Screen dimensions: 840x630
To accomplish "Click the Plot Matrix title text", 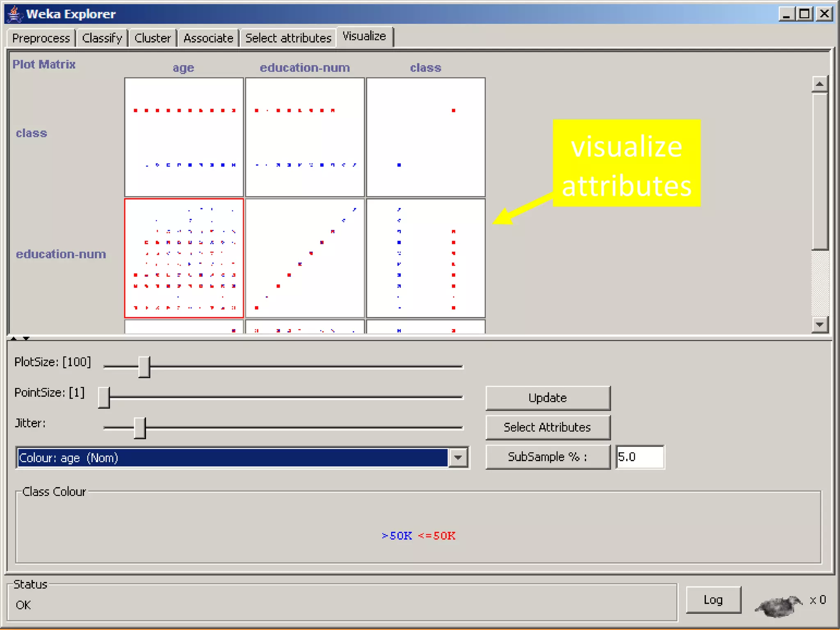I will click(44, 64).
